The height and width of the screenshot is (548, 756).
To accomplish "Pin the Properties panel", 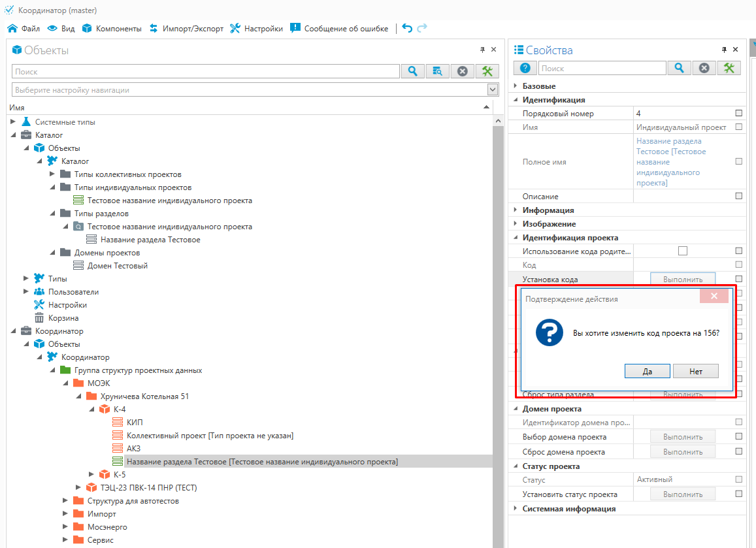I will point(724,50).
